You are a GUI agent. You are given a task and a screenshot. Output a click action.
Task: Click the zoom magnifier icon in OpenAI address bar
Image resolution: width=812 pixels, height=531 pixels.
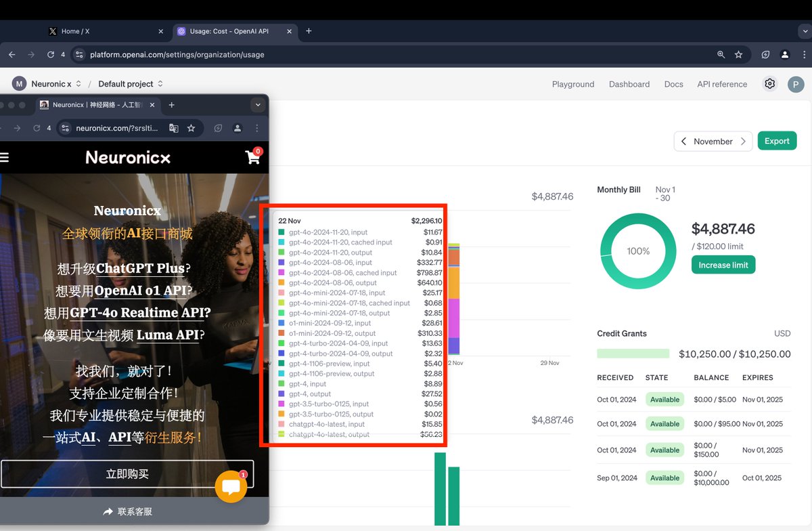(x=721, y=54)
